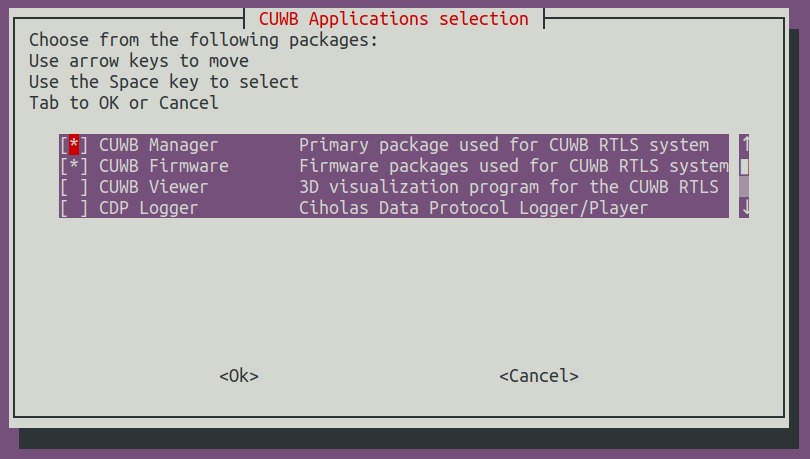Click the 'Ciholas Data Protocol Logger/Player' description
810x459 pixels.
(474, 208)
